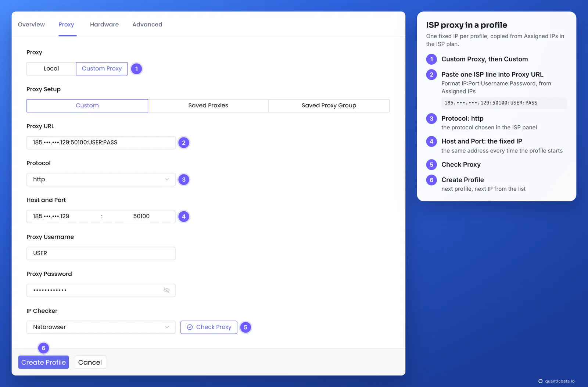Focus the Proxy URL input field
The height and width of the screenshot is (387, 588).
101,143
